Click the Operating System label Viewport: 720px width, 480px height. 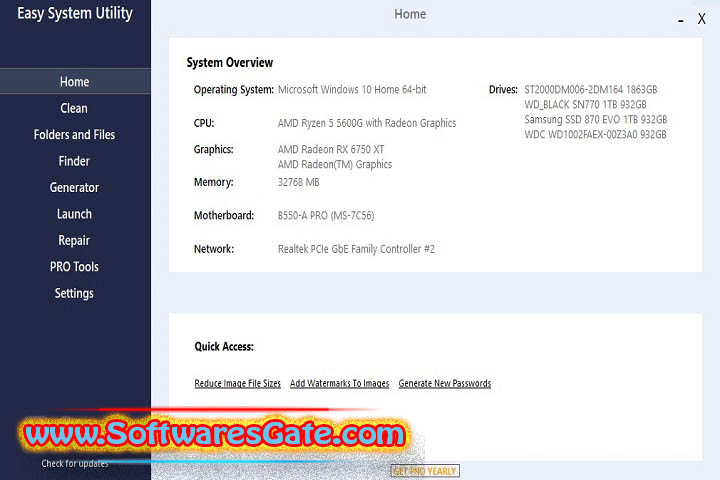(234, 90)
